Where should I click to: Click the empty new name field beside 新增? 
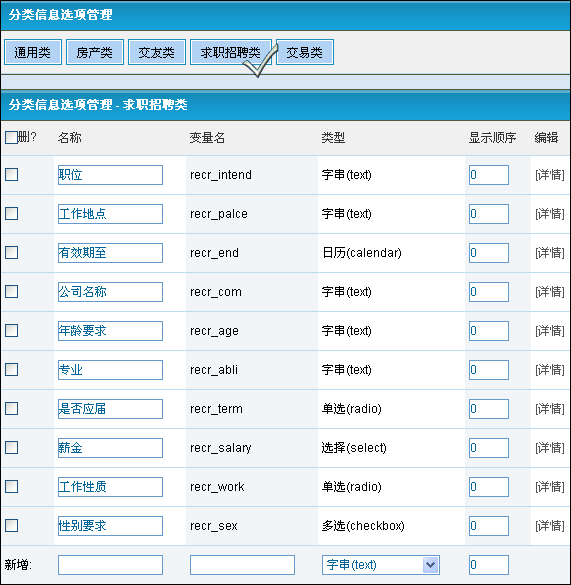coord(110,565)
